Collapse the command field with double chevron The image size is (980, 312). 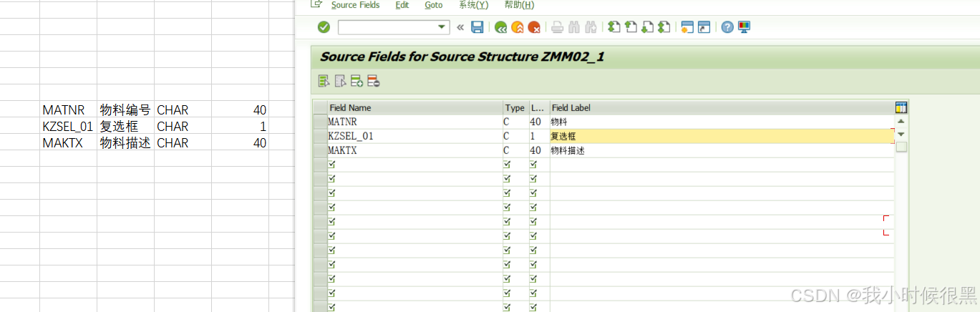[460, 27]
